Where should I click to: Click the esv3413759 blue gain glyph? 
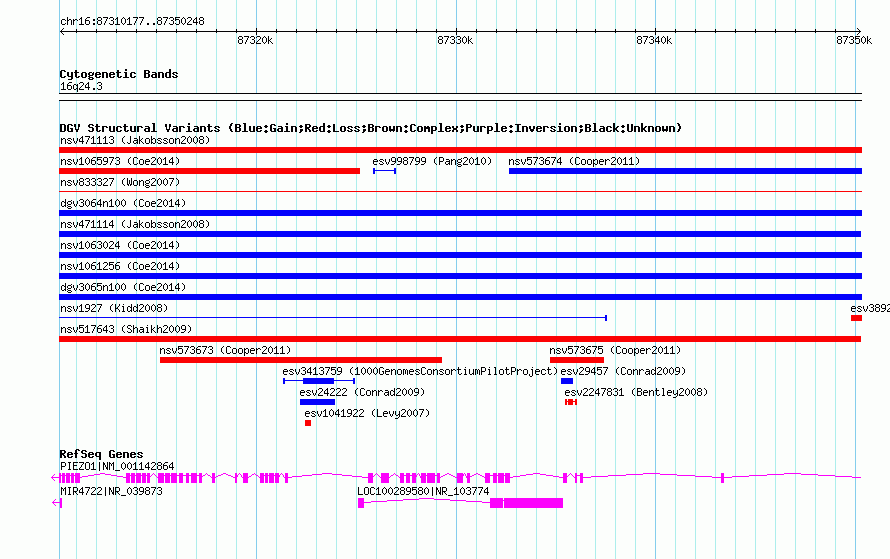(319, 381)
